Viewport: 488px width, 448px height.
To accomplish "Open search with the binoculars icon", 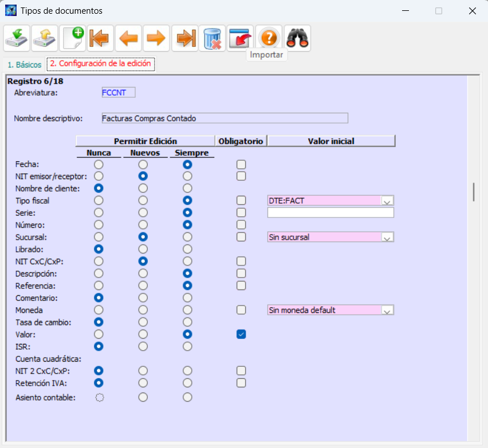I will pyautogui.click(x=297, y=38).
